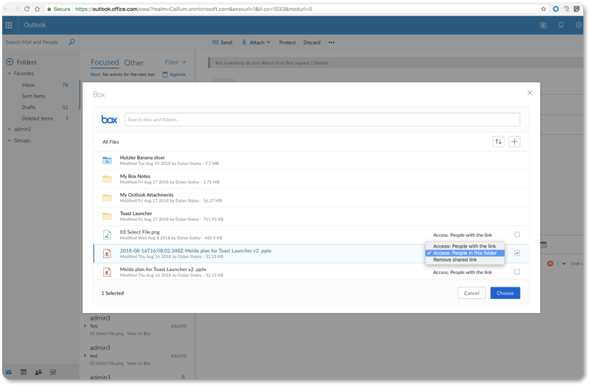Open access dropdown for Meida plan v2 .pptx
The height and width of the screenshot is (386, 590).
click(462, 272)
